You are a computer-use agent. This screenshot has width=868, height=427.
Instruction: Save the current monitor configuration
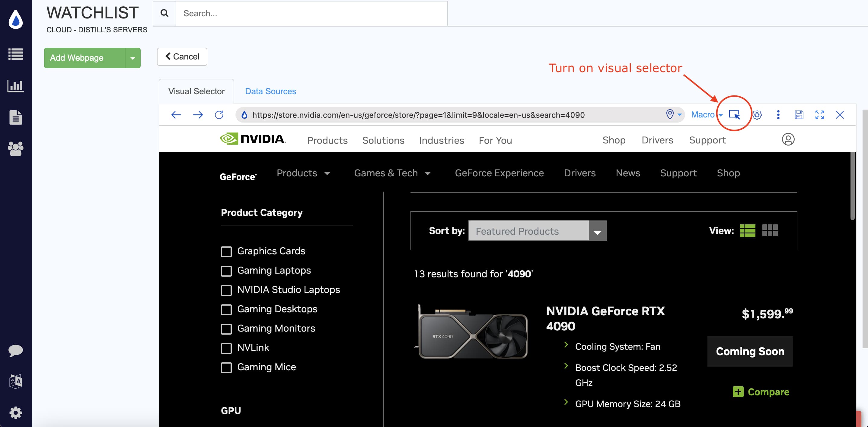pyautogui.click(x=799, y=114)
